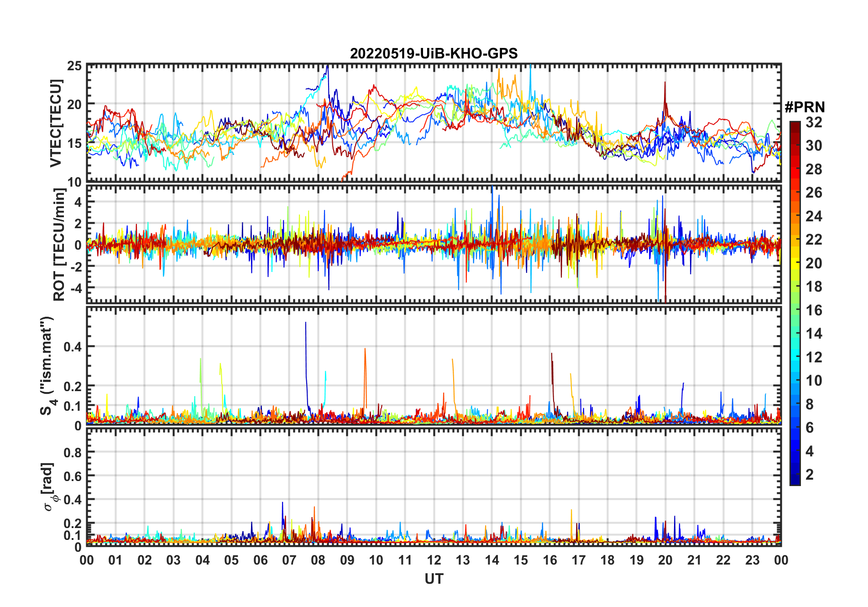The height and width of the screenshot is (607, 868).
Task: Click hour label 17 on the UT axis
Action: tap(579, 560)
